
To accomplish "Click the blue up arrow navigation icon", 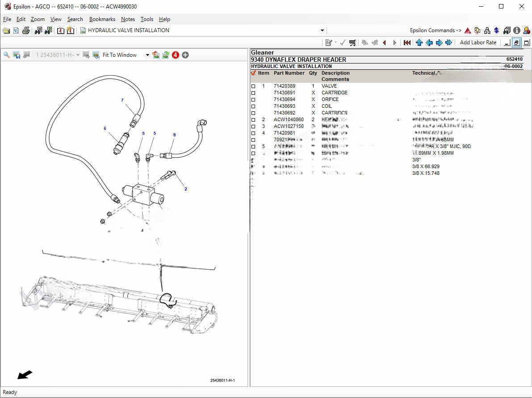I will (419, 42).
